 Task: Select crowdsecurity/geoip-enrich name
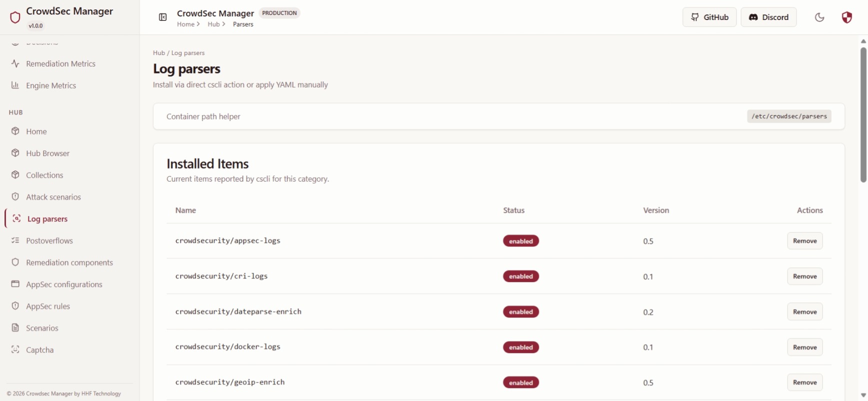(x=230, y=382)
